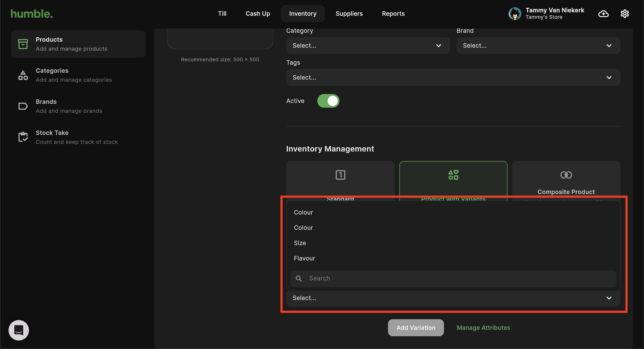Click the attribute dropdown chevron arrow
The height and width of the screenshot is (349, 644).
609,298
